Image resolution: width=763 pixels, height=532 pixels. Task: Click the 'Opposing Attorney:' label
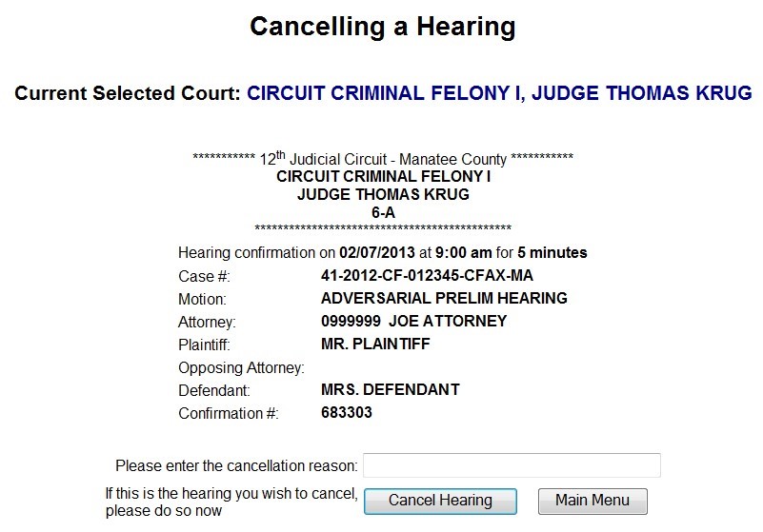(x=241, y=367)
